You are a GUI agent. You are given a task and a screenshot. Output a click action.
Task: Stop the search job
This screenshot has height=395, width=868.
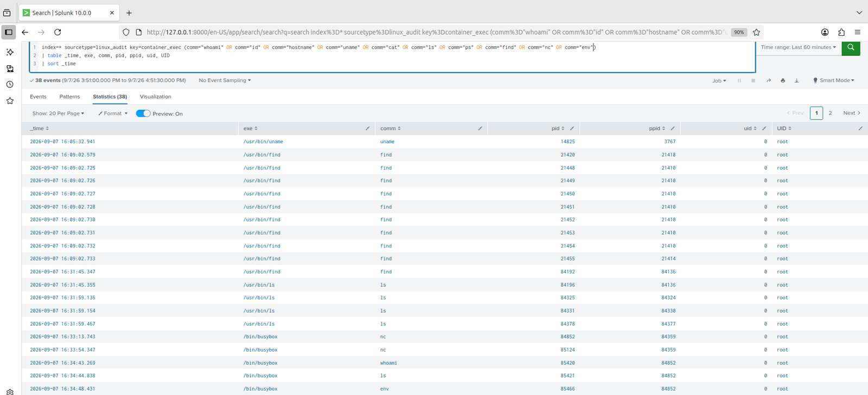click(753, 81)
